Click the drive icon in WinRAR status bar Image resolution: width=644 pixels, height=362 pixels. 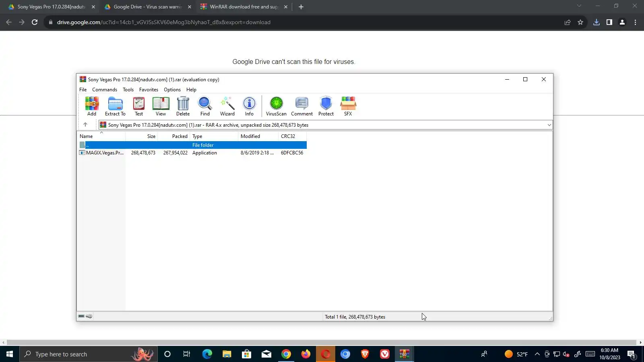tap(81, 317)
